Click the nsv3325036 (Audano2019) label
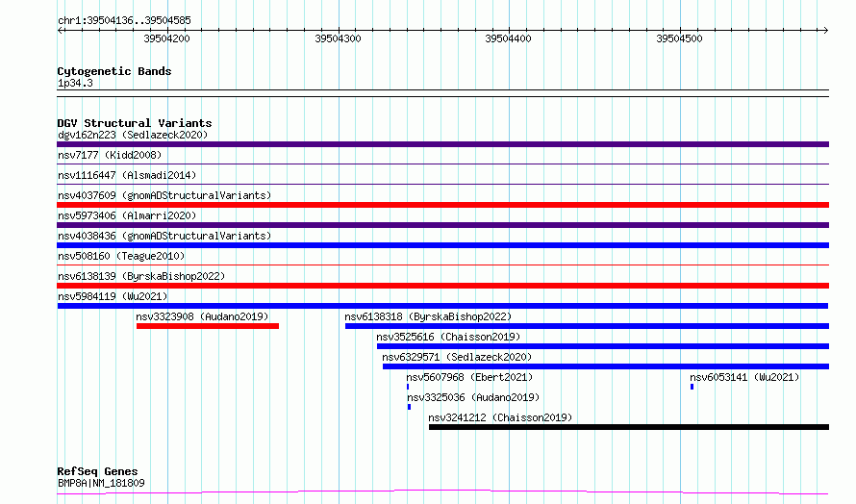The image size is (856, 504). pos(473,397)
